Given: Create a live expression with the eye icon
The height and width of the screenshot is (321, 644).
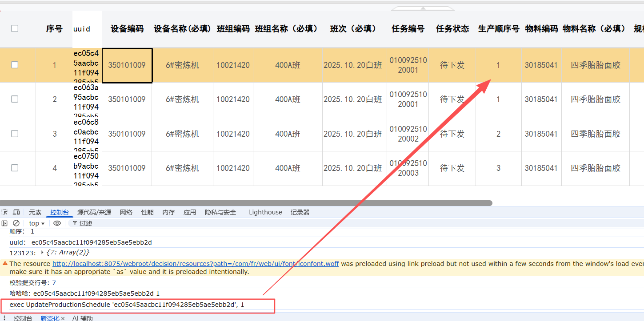Looking at the screenshot, I should point(57,223).
